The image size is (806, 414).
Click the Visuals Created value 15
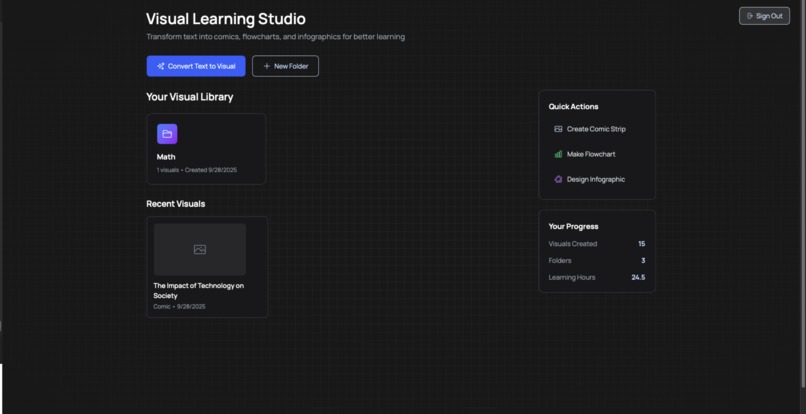pyautogui.click(x=642, y=244)
